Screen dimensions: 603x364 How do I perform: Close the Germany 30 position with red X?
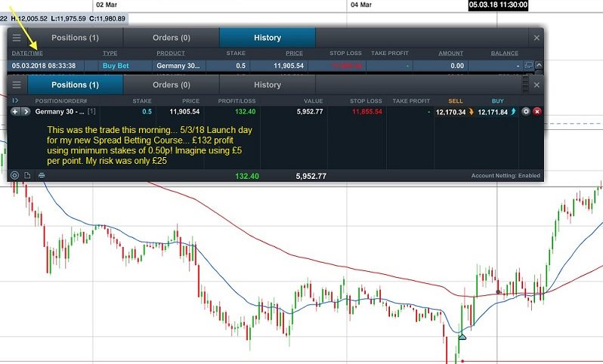point(537,112)
